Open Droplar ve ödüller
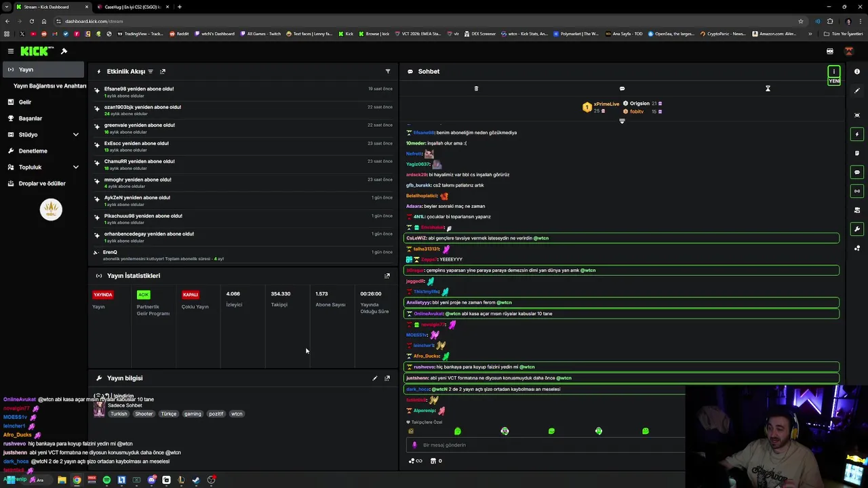Viewport: 868px width, 488px height. (x=43, y=183)
